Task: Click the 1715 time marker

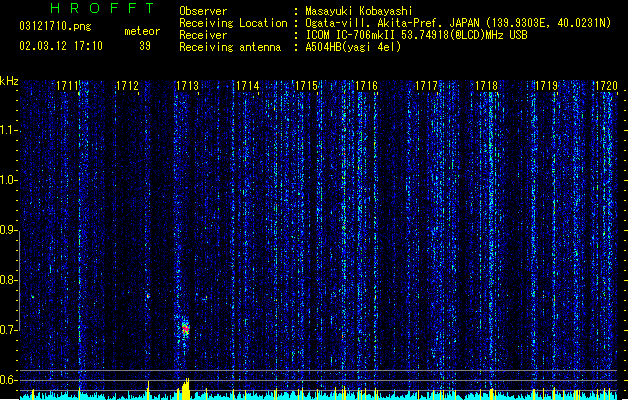Action: click(x=306, y=86)
